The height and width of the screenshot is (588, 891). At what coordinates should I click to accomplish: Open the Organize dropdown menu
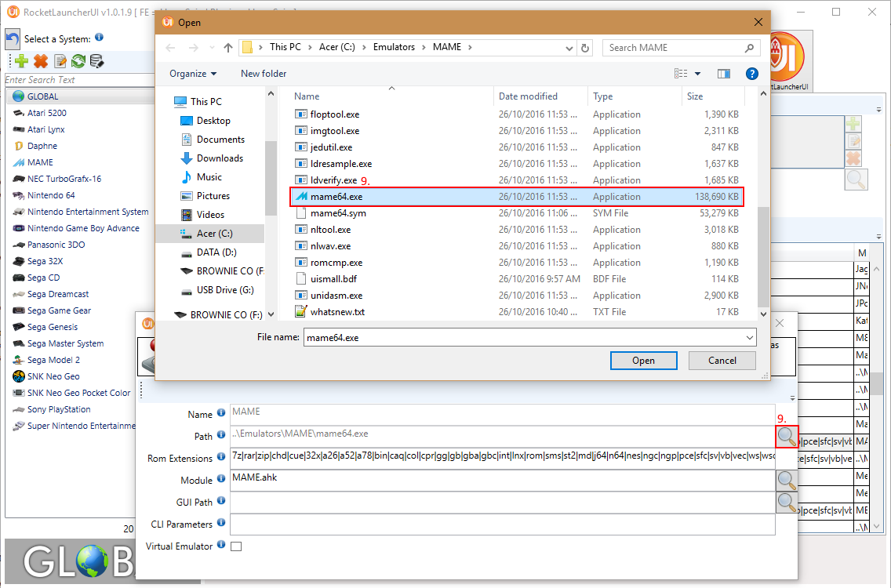pyautogui.click(x=193, y=74)
